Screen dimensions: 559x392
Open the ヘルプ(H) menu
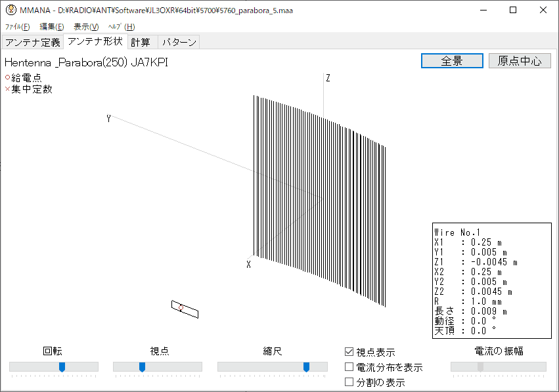pyautogui.click(x=121, y=27)
